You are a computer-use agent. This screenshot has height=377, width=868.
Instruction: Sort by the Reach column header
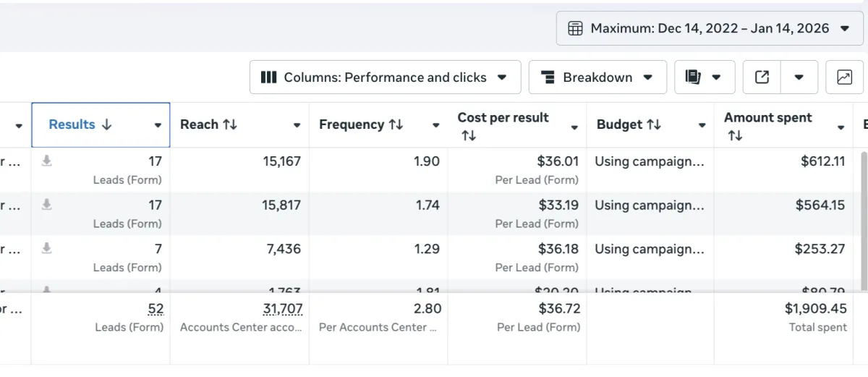tap(208, 124)
